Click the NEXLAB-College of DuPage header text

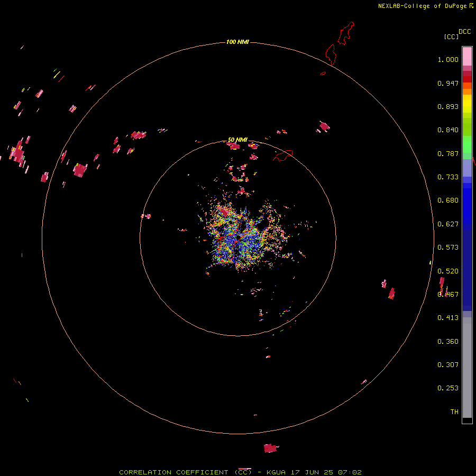pos(422,6)
